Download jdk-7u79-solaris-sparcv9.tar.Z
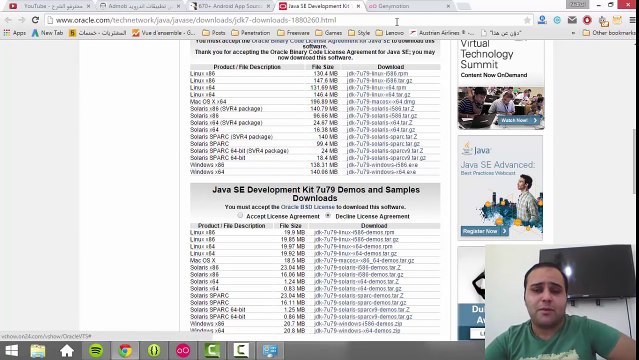 (x=385, y=151)
